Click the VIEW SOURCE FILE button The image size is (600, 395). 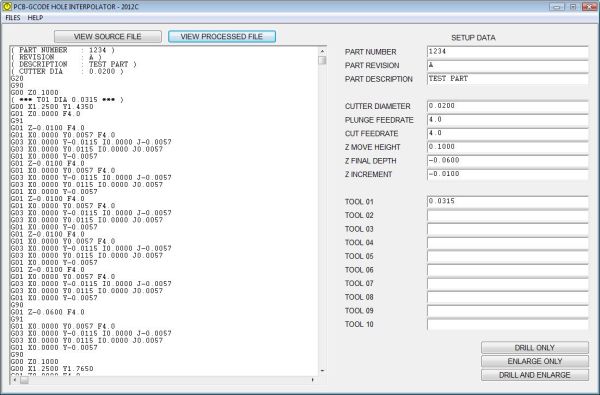[x=108, y=36]
